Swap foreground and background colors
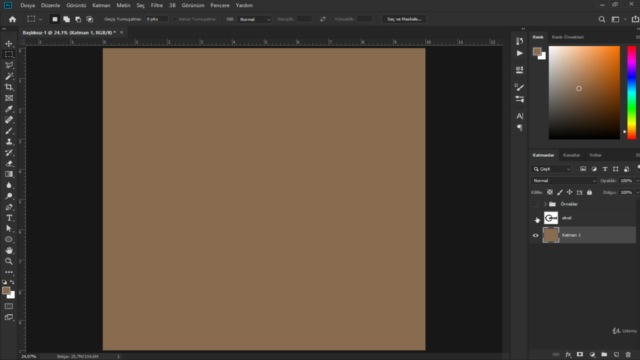 tap(12, 282)
